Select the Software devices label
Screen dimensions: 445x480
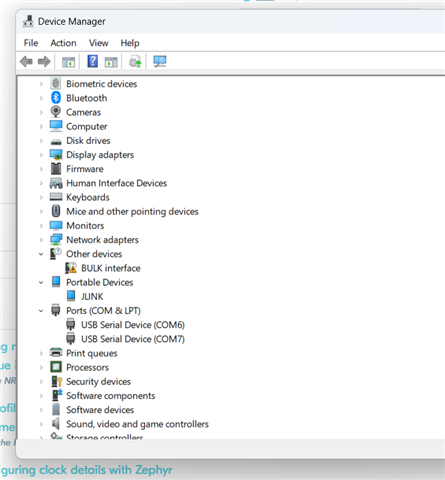[100, 410]
